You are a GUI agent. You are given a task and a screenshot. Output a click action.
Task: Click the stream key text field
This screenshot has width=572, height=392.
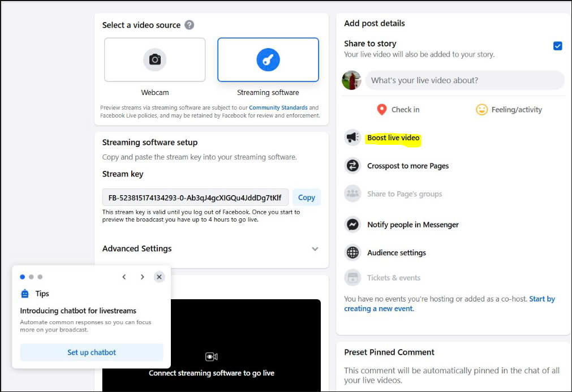coord(195,197)
